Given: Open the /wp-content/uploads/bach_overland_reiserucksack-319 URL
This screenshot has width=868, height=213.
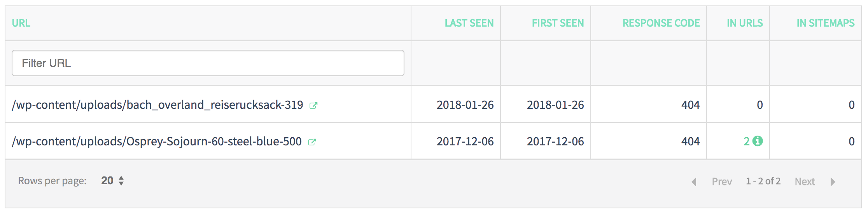Looking at the screenshot, I should tap(157, 105).
